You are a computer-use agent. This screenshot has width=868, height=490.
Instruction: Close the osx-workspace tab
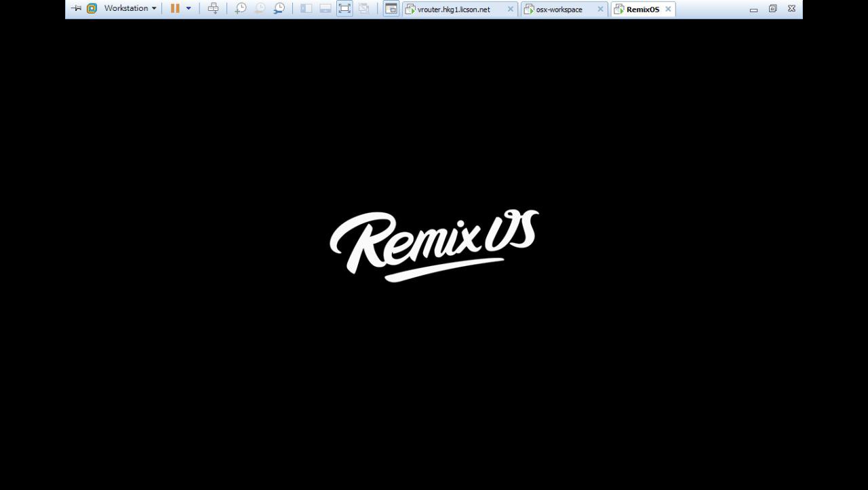click(600, 10)
